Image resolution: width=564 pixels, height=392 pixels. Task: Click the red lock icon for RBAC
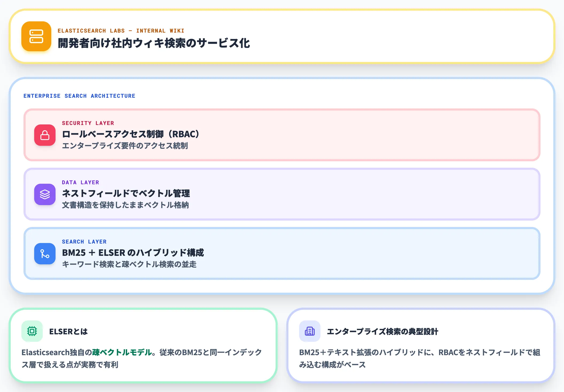point(45,135)
